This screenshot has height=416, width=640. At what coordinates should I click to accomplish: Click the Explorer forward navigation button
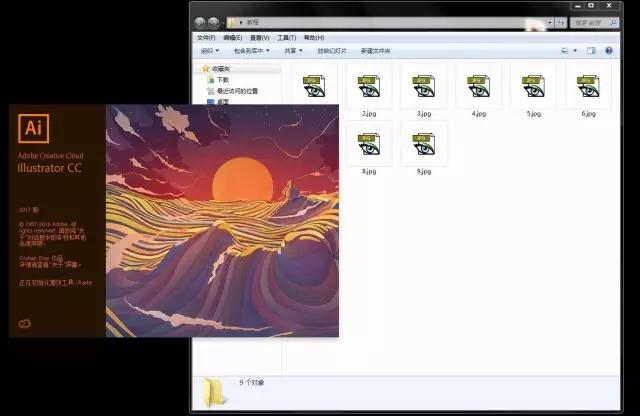(213, 23)
